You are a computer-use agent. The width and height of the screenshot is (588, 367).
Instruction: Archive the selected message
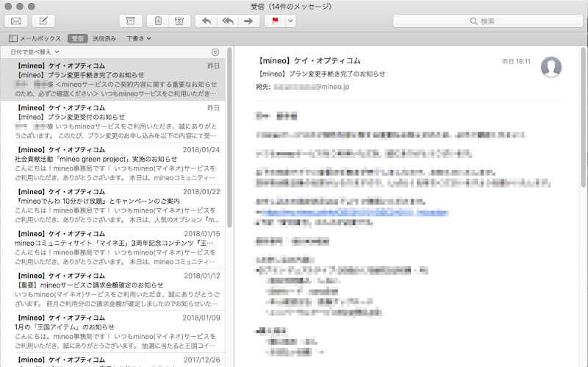(x=131, y=21)
